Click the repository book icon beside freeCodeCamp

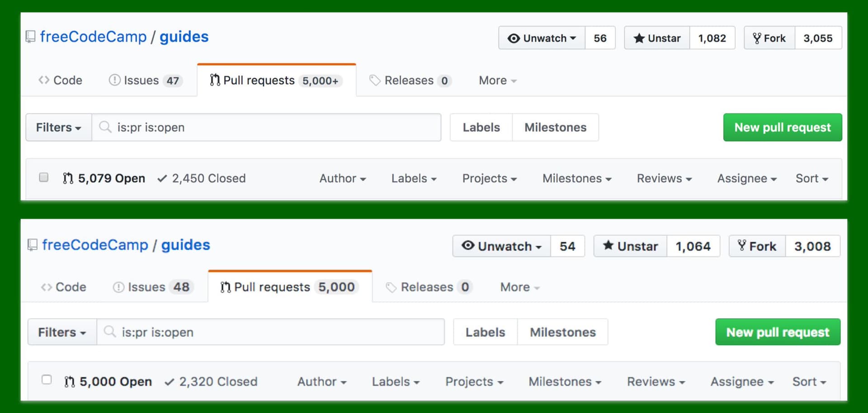click(x=30, y=36)
